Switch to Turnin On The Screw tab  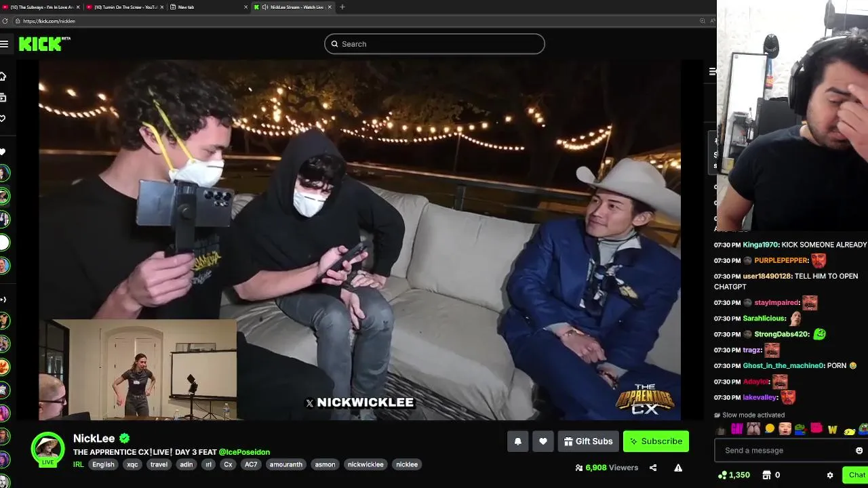tap(125, 7)
